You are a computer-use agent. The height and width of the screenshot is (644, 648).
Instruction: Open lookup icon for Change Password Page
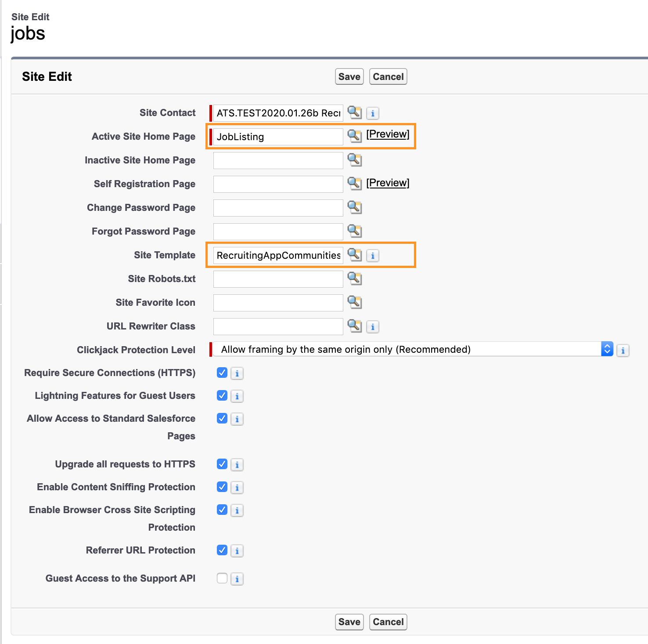pyautogui.click(x=355, y=207)
